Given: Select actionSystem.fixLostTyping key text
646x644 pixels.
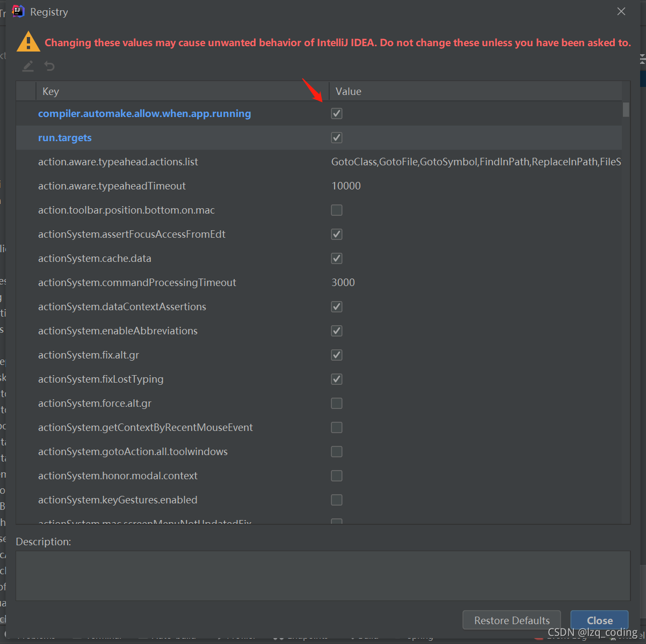Looking at the screenshot, I should (x=100, y=379).
